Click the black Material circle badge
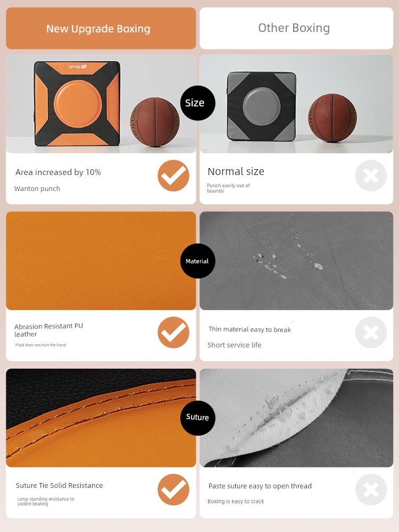399x532 pixels. [197, 261]
